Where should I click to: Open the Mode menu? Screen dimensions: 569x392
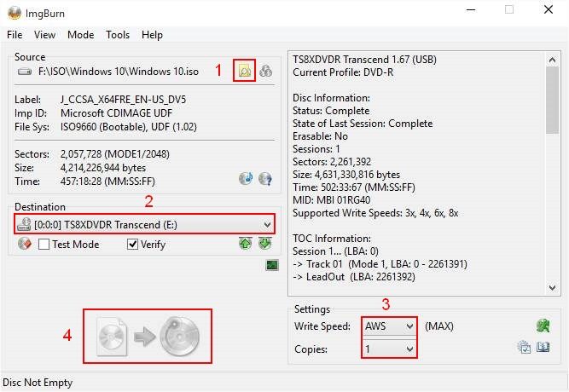click(x=80, y=35)
